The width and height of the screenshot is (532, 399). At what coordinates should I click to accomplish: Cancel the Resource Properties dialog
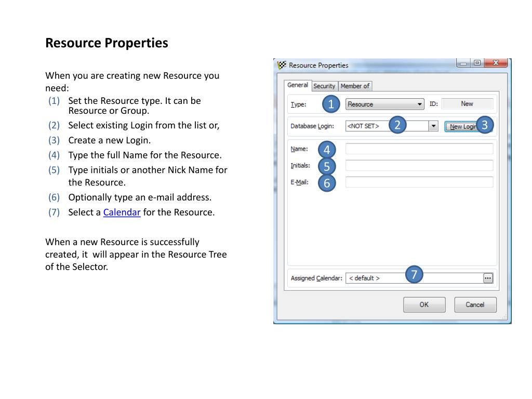pyautogui.click(x=475, y=304)
